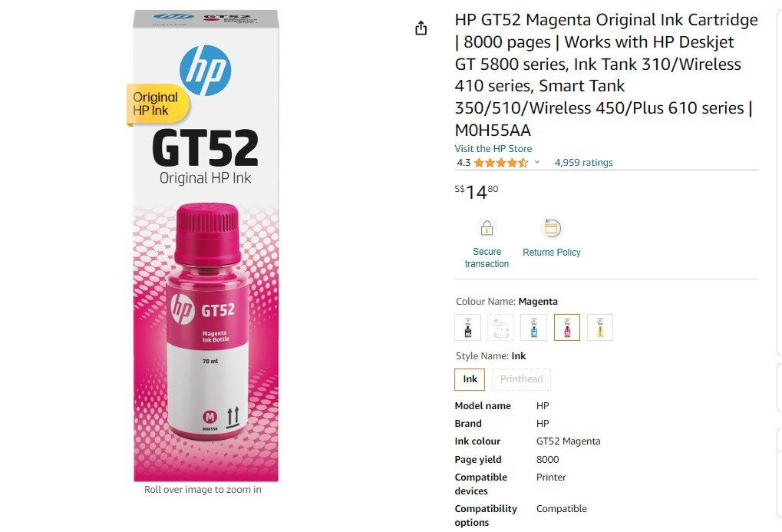
Task: Click the share icon beside product image
Action: 421,28
